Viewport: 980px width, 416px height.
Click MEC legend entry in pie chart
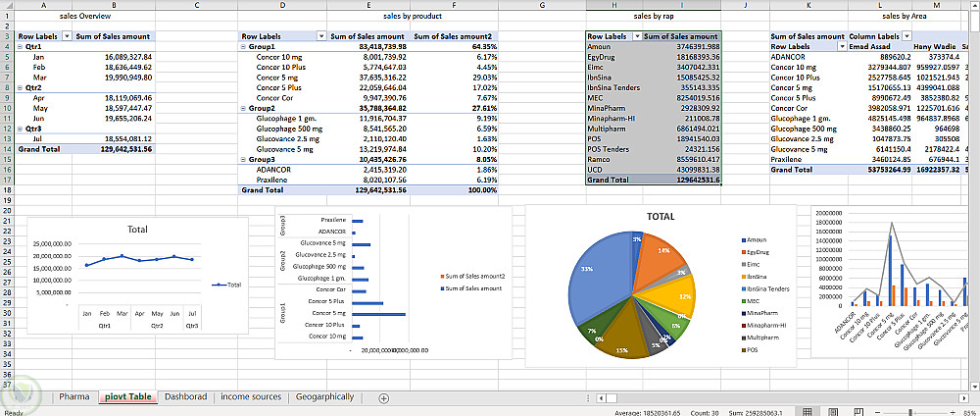coord(750,301)
